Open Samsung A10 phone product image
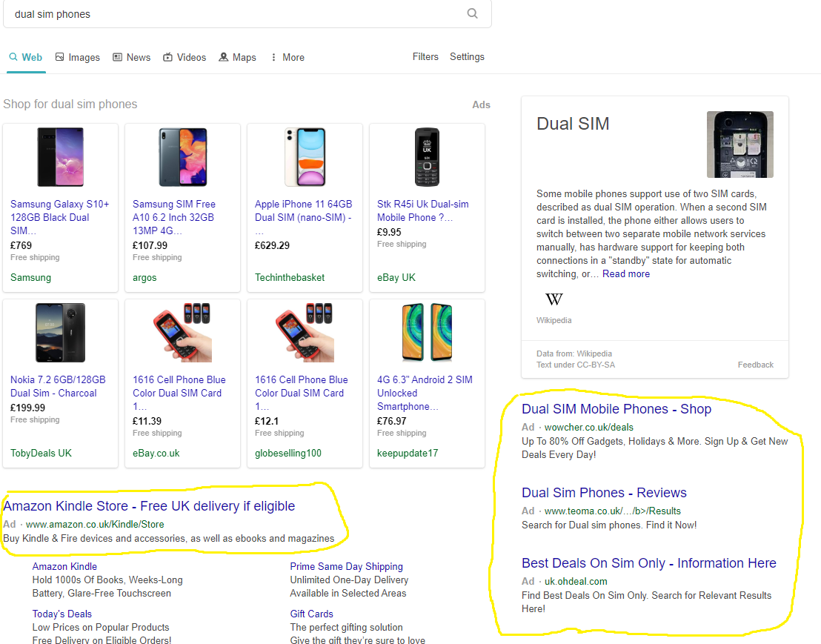The image size is (821, 644). tap(183, 156)
